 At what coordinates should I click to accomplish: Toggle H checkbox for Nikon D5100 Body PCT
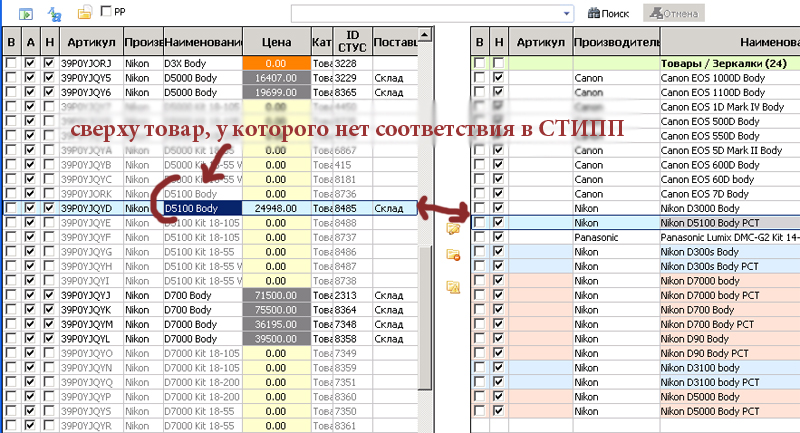coord(498,222)
